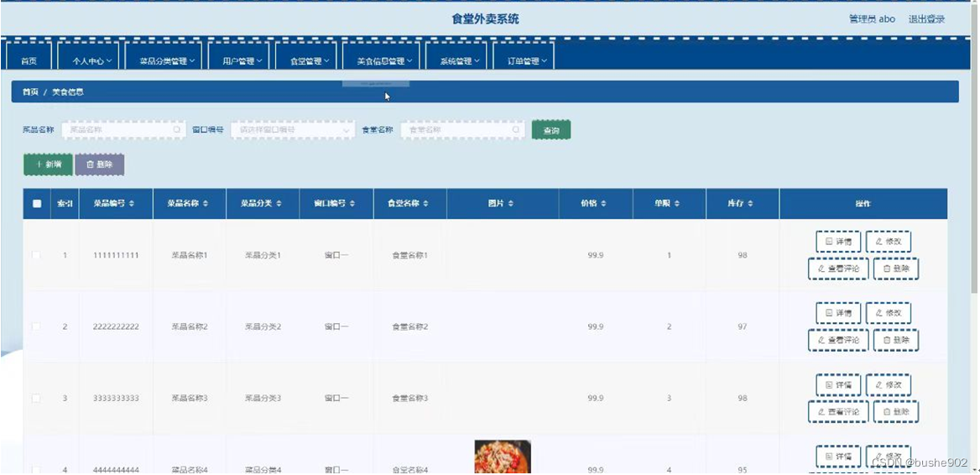Focus the 食堂名称 search input
Screen dimensions: 980x475
[462, 129]
